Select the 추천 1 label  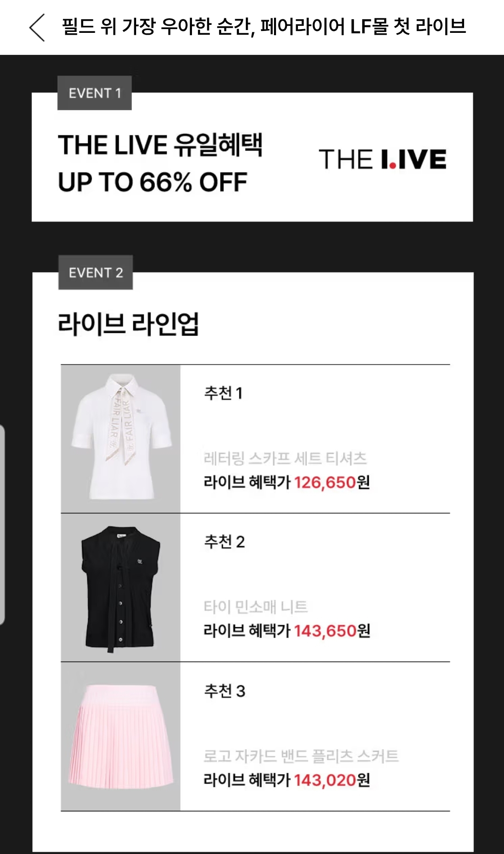[x=223, y=393]
